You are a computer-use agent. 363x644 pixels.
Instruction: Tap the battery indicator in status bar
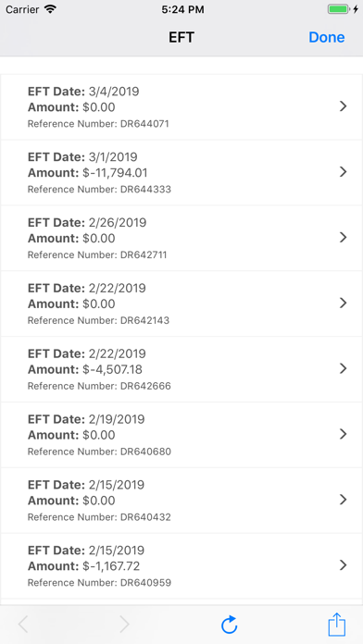(x=343, y=9)
